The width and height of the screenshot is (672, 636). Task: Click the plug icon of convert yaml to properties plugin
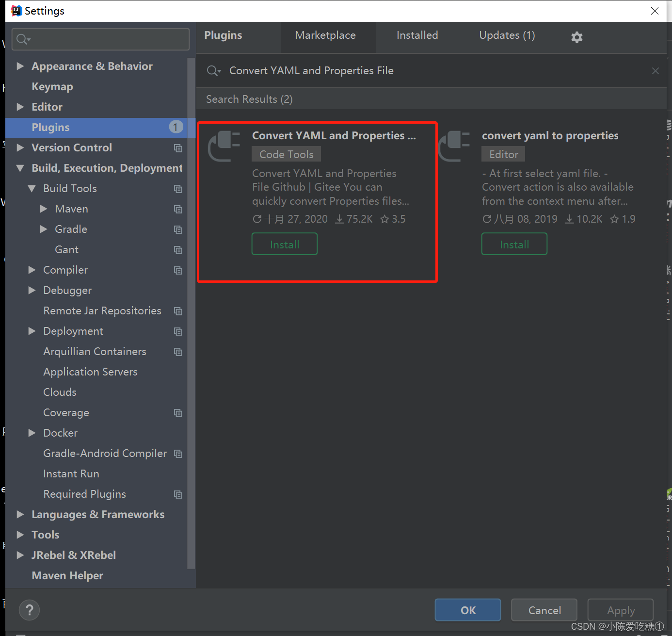coord(454,146)
